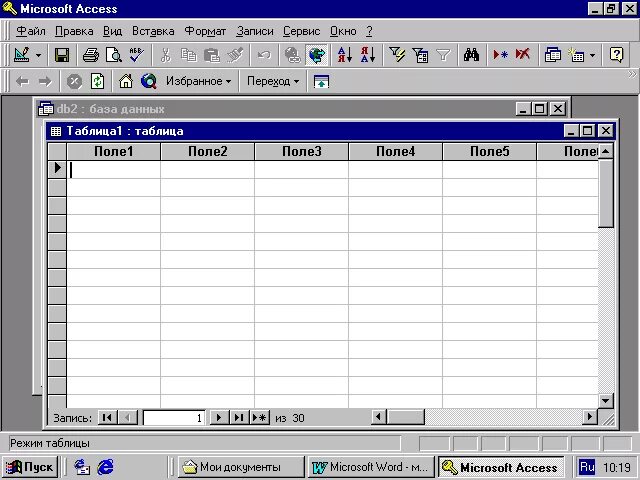Viewport: 640px width, 480px height.
Task: Run the spelling check icon
Action: 136,55
